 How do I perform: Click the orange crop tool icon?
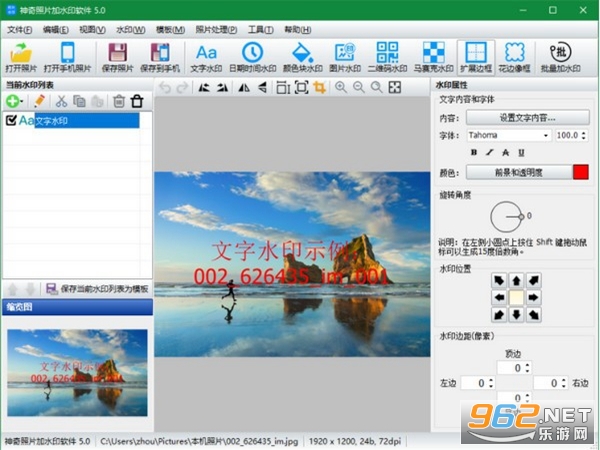320,88
